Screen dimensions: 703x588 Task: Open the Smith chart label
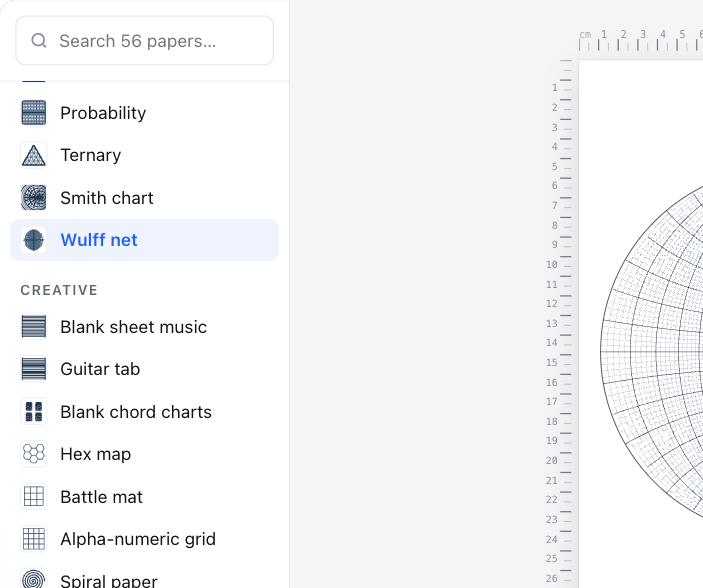click(x=107, y=198)
